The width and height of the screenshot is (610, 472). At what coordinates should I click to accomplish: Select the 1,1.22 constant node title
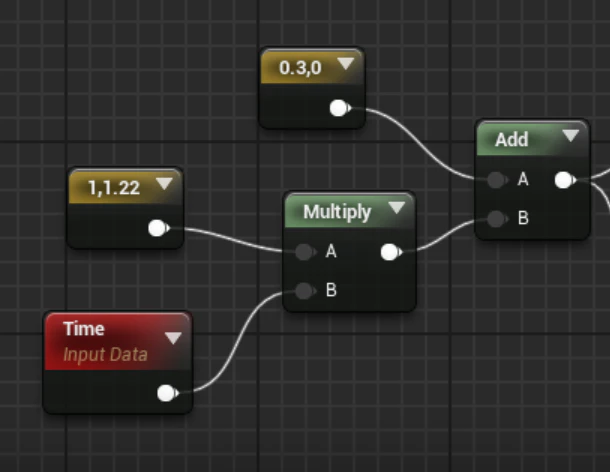point(114,188)
